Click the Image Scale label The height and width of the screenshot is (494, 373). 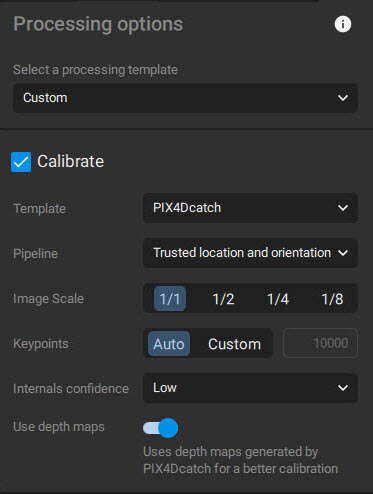click(48, 299)
